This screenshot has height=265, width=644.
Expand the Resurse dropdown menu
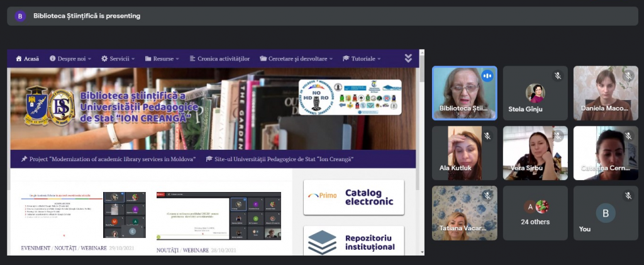tap(162, 59)
